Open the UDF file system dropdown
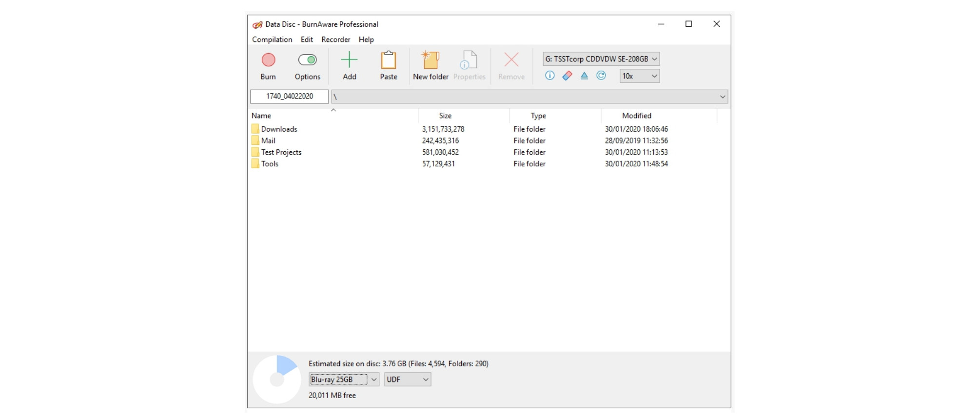980x420 pixels. click(x=408, y=380)
